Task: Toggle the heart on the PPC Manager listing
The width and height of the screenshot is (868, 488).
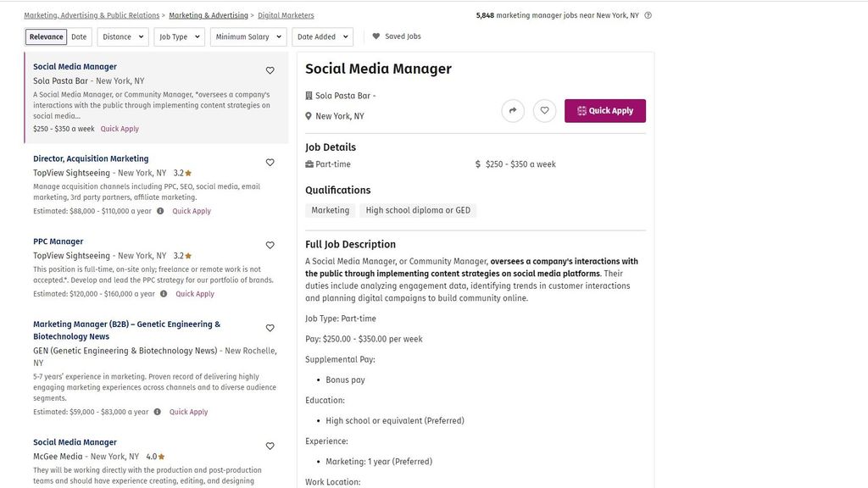Action: 270,245
